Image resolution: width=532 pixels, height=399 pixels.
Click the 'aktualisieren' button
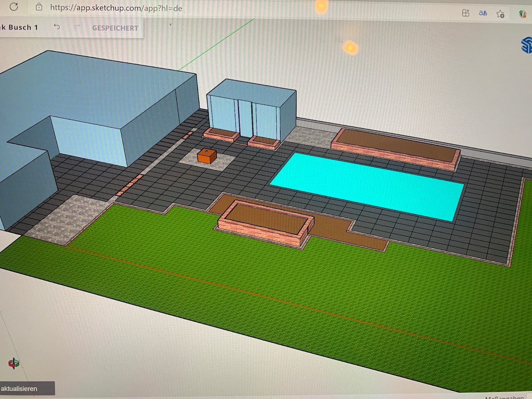[x=27, y=388]
